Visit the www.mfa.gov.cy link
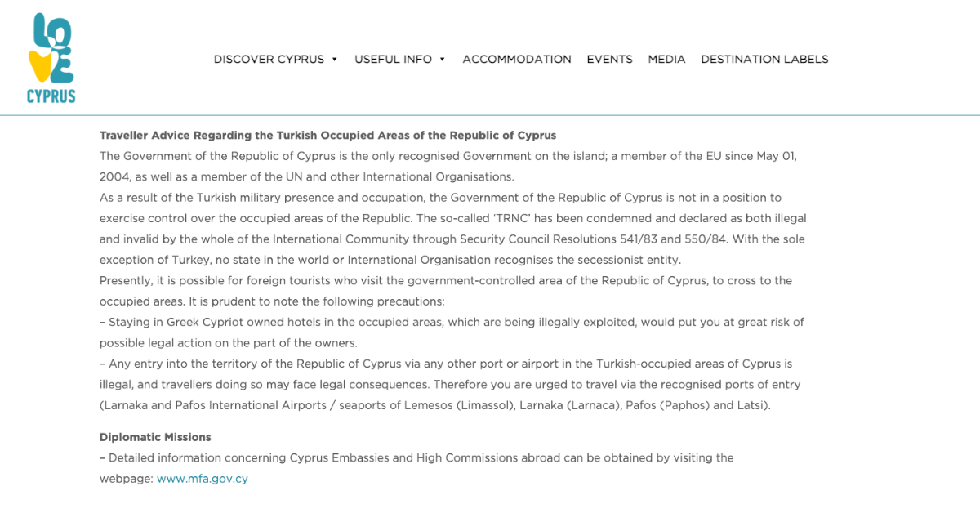The image size is (980, 513). pyautogui.click(x=203, y=479)
